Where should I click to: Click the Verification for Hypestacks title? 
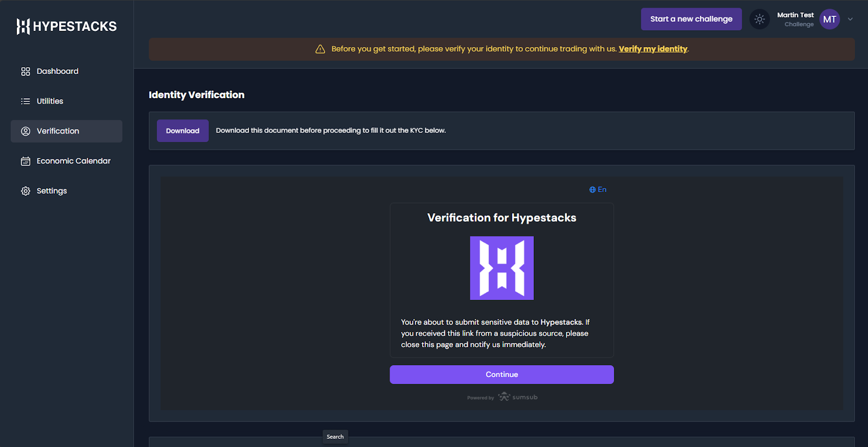click(502, 218)
